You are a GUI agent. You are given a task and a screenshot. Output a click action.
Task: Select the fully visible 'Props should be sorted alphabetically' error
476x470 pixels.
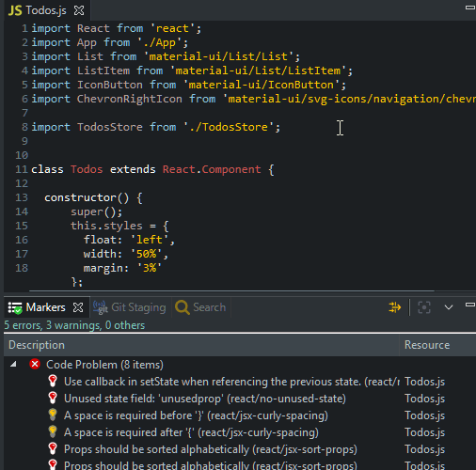coord(211,449)
